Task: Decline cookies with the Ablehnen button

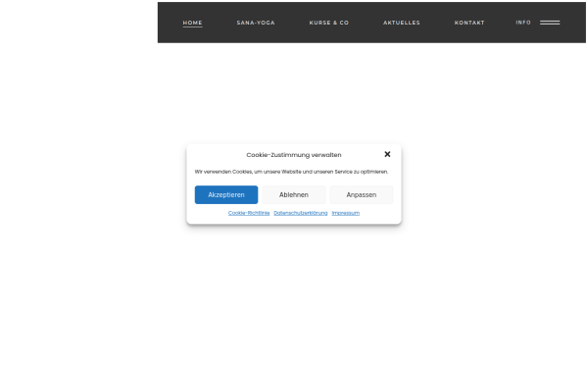Action: (x=294, y=195)
